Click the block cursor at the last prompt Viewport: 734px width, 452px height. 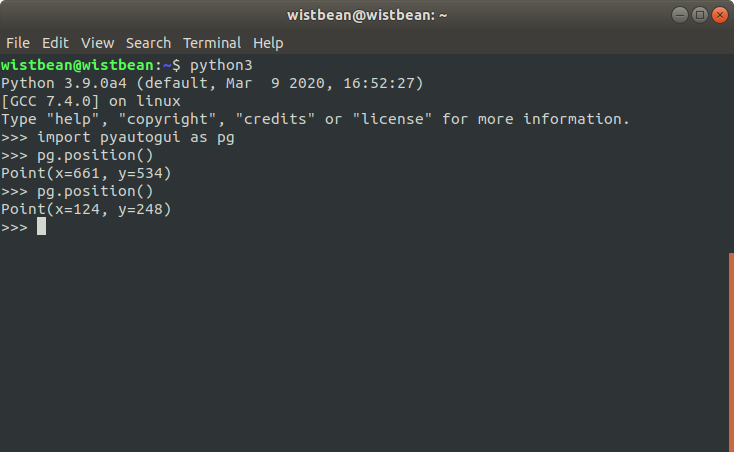click(41, 227)
